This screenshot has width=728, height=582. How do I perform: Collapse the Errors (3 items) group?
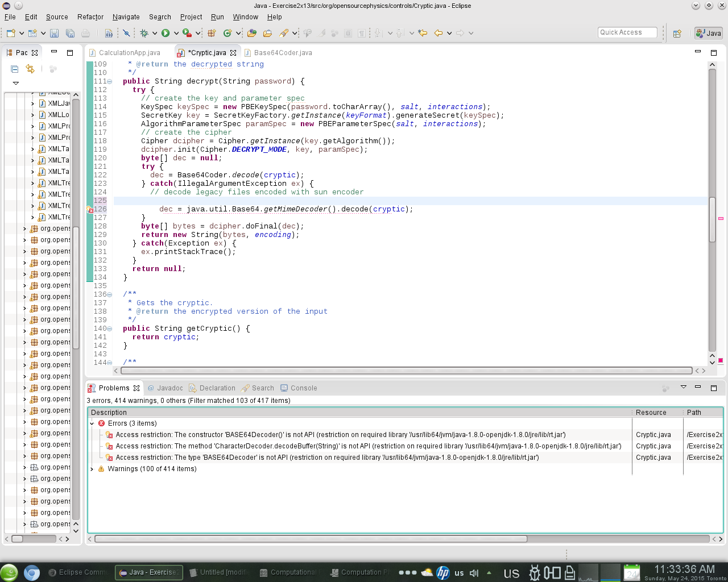[x=92, y=423]
